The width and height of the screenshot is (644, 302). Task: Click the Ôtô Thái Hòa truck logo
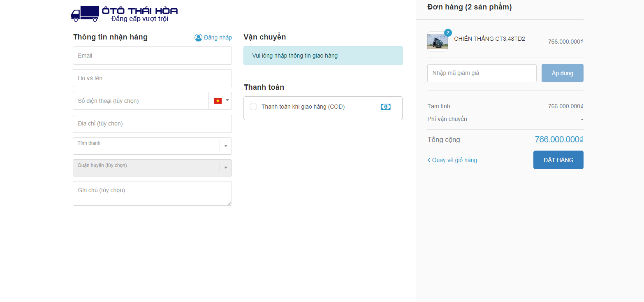(x=124, y=14)
